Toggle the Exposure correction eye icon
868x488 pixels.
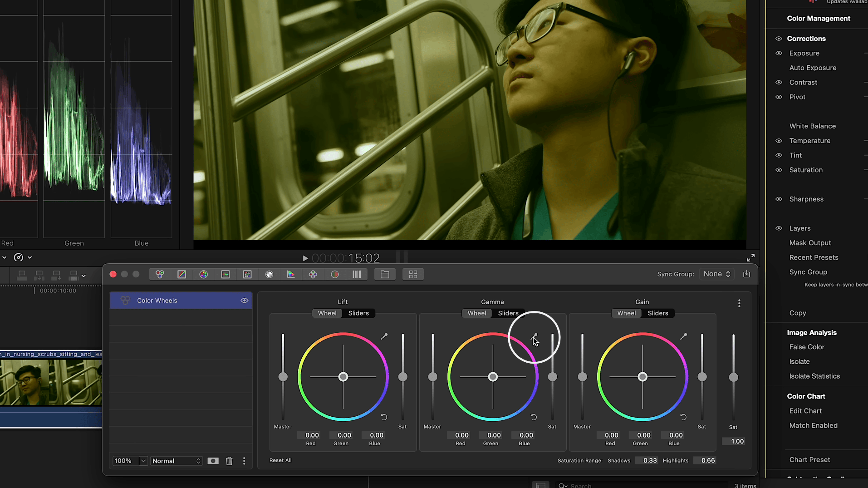779,53
